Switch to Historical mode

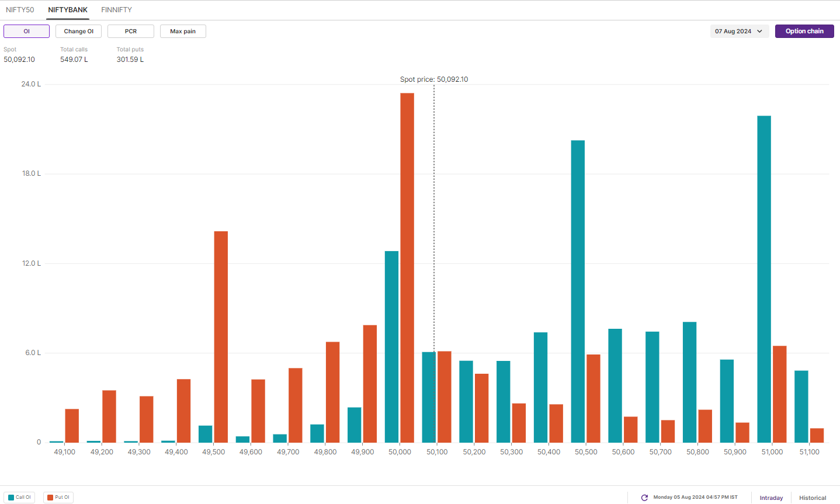813,498
